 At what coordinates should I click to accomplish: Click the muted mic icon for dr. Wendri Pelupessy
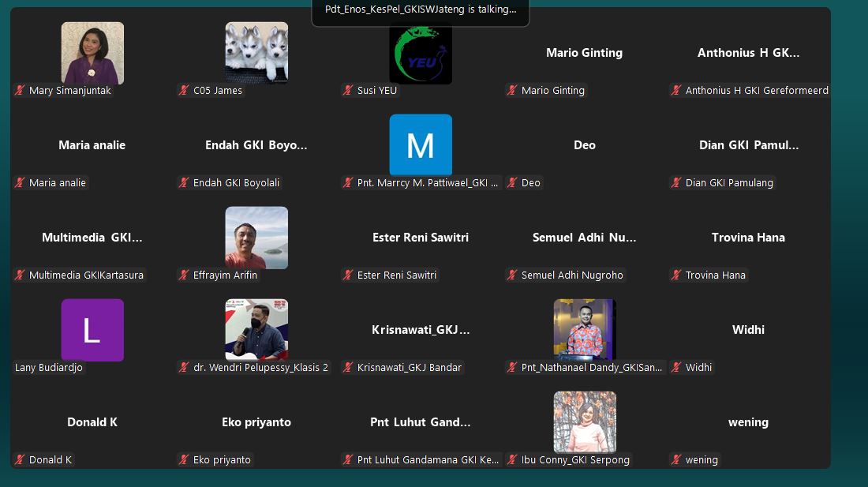(185, 368)
